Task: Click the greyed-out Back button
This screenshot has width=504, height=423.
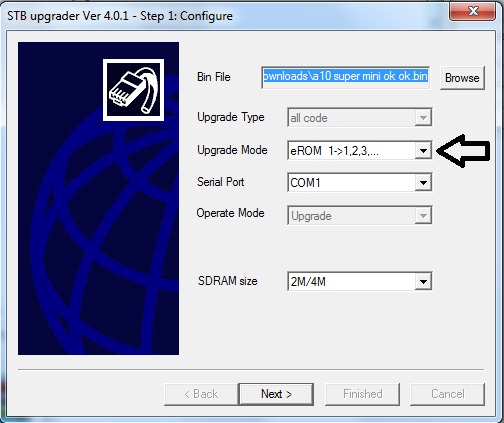Action: pos(201,394)
